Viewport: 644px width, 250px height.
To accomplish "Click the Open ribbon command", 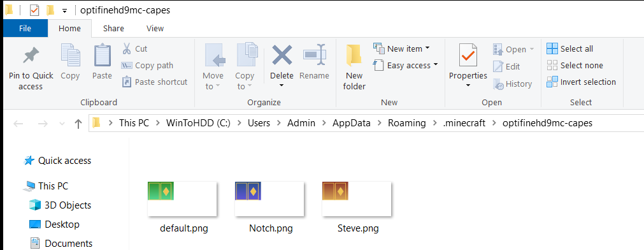I will (513, 49).
